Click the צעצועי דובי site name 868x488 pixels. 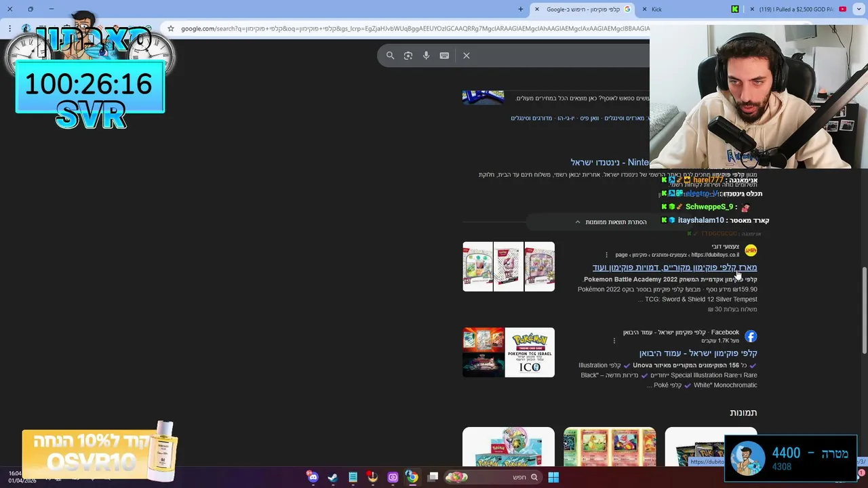click(725, 247)
